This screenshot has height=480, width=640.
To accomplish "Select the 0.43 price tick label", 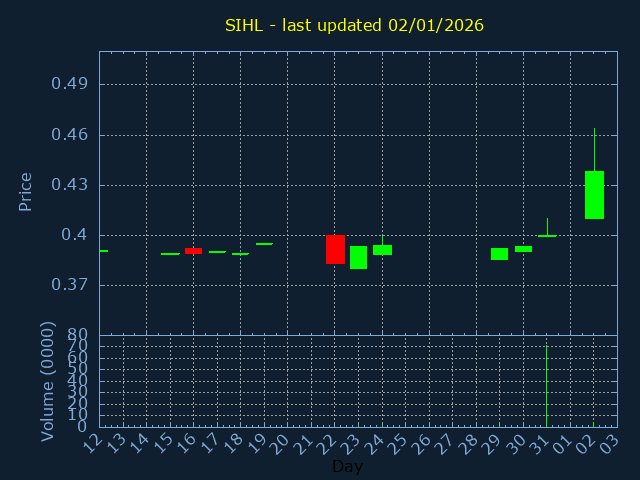I will pyautogui.click(x=70, y=185).
